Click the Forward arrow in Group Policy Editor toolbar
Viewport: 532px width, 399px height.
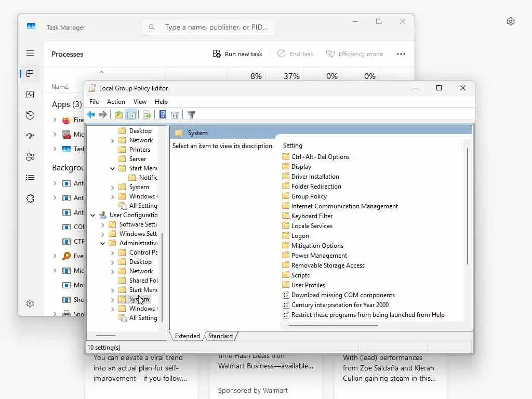[102, 115]
